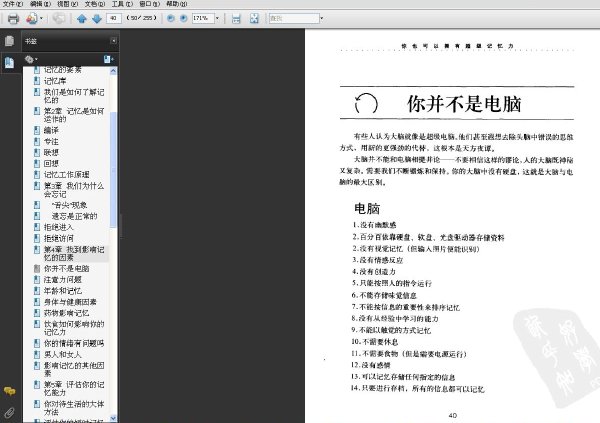
Task: Select bookmark 第5章 评估你的记忆能力
Action: coord(74,389)
